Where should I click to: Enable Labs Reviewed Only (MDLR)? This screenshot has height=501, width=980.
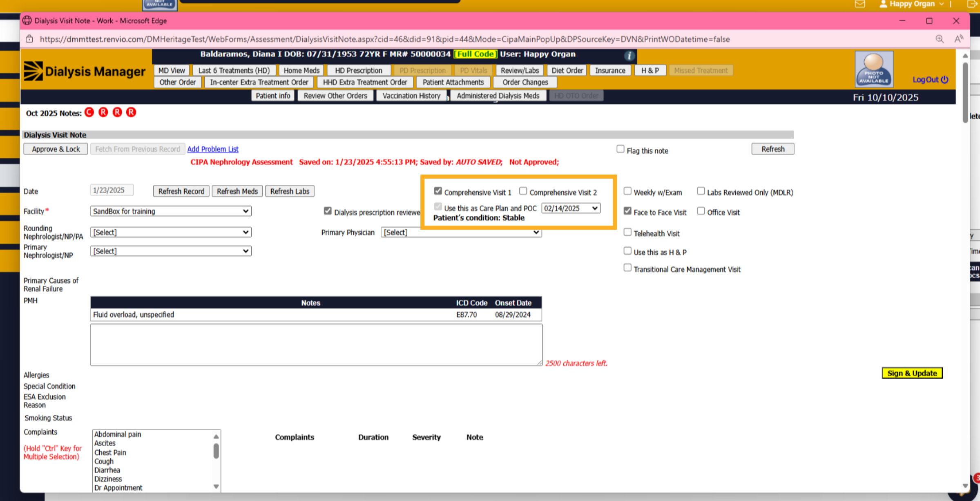701,191
